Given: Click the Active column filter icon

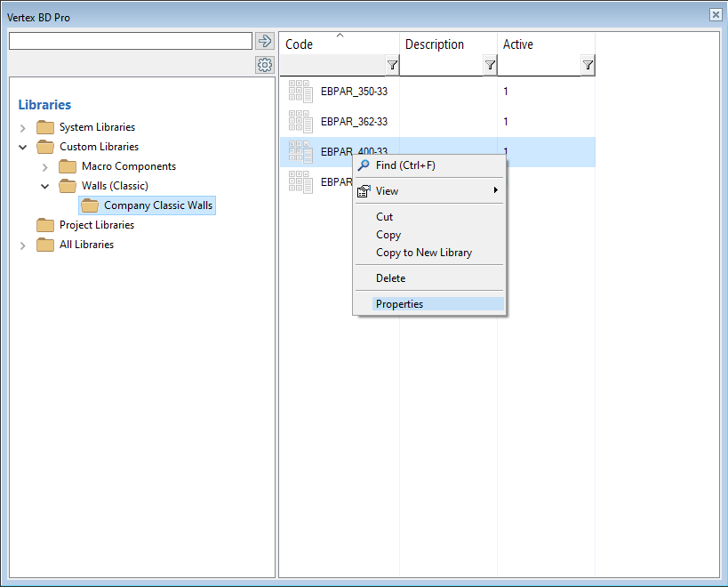Looking at the screenshot, I should click(x=588, y=65).
